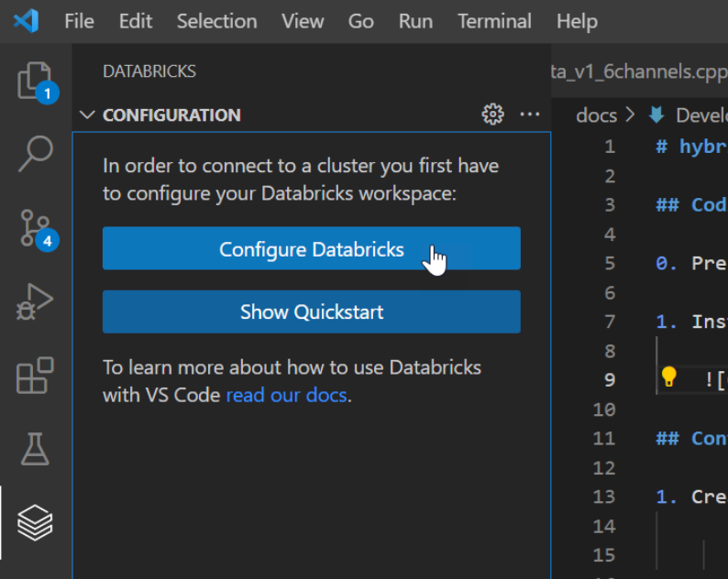Open the Terminal menu

point(495,21)
